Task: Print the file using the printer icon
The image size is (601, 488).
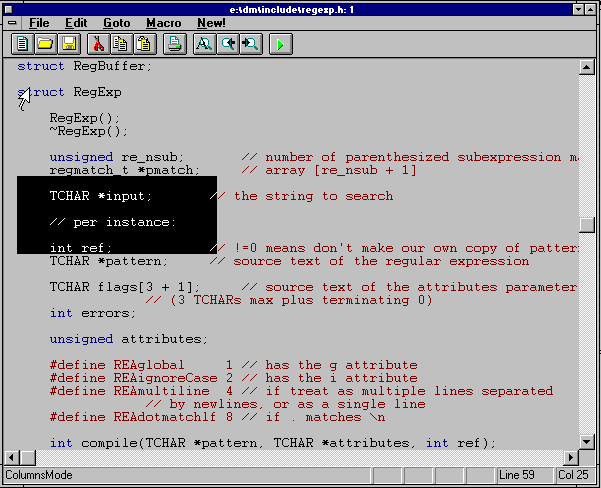Action: point(175,44)
